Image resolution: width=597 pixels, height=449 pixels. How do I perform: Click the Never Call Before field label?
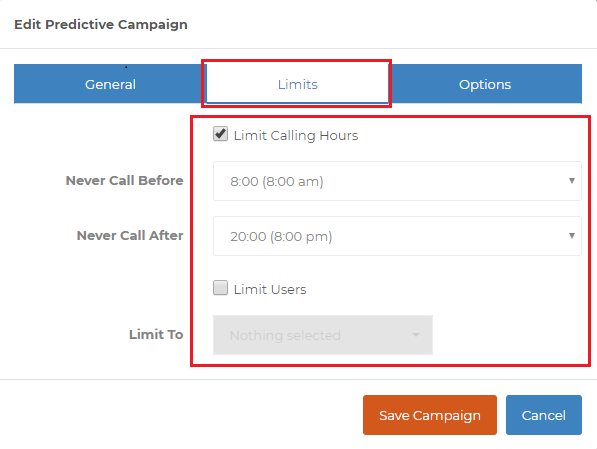(x=125, y=180)
